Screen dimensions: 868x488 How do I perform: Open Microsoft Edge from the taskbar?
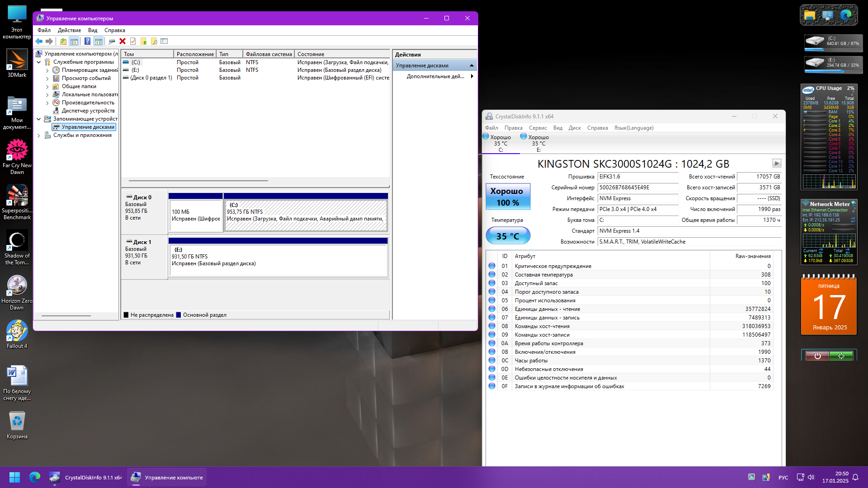pos(35,477)
